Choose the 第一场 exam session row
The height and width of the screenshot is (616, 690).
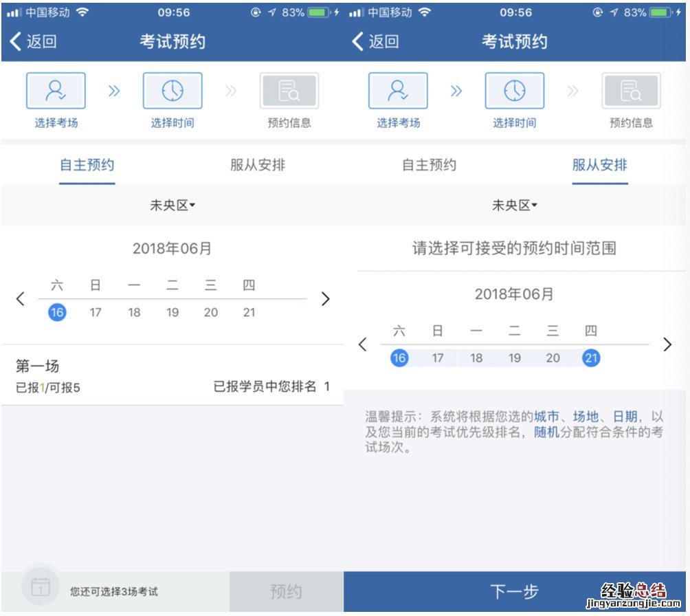pos(172,375)
